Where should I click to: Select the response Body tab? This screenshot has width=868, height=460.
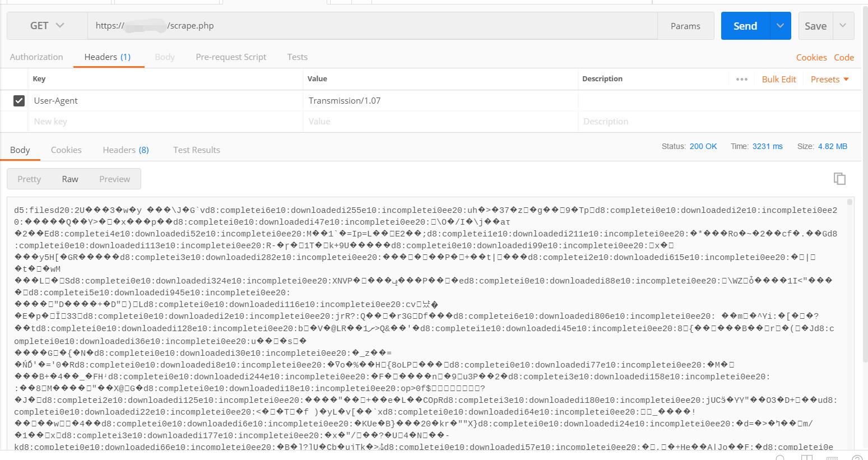coord(20,150)
